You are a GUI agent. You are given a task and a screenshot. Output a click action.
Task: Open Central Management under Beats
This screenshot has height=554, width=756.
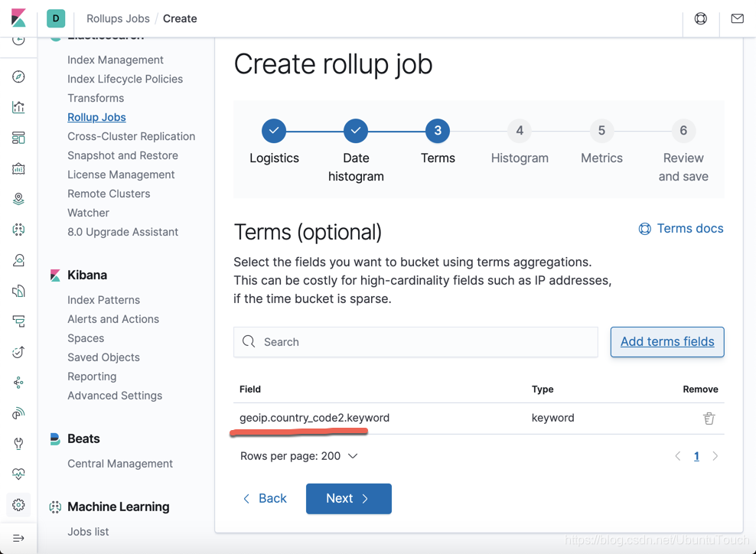tap(120, 464)
